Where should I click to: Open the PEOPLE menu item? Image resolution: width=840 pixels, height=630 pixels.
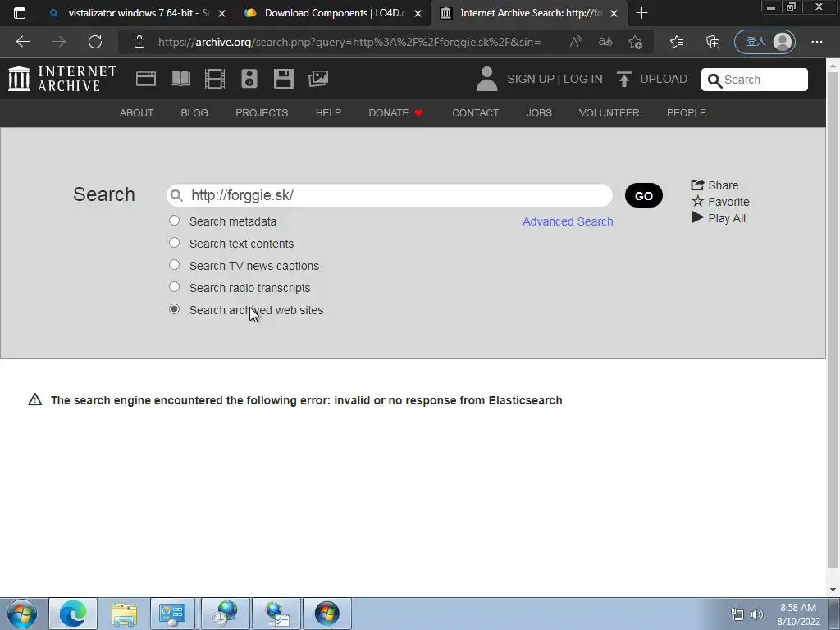686,113
